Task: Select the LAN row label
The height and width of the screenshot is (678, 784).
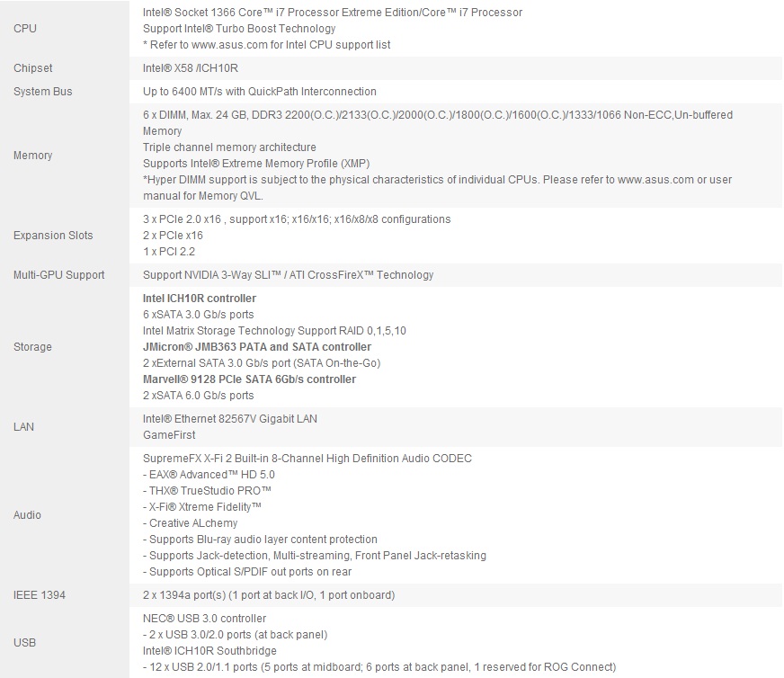Action: (x=24, y=426)
